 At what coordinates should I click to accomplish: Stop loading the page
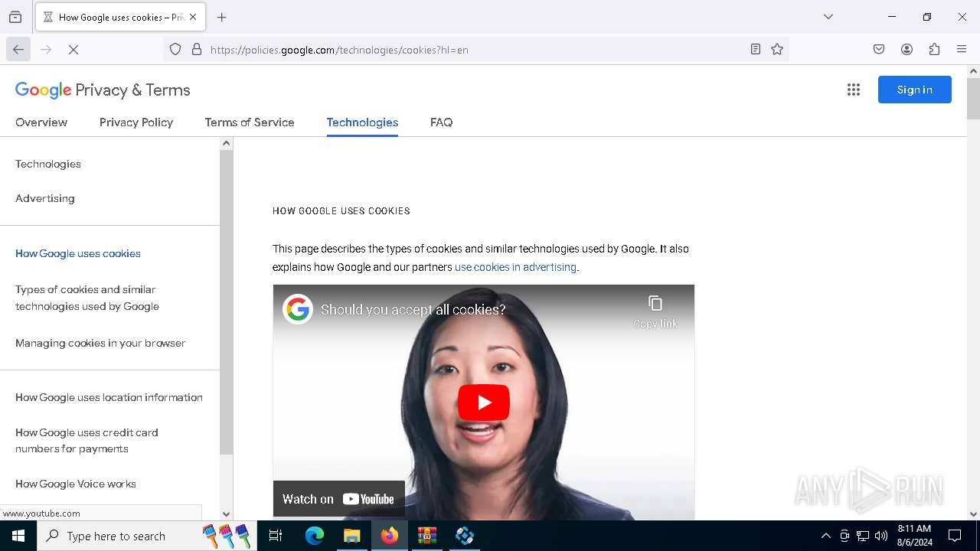[73, 50]
